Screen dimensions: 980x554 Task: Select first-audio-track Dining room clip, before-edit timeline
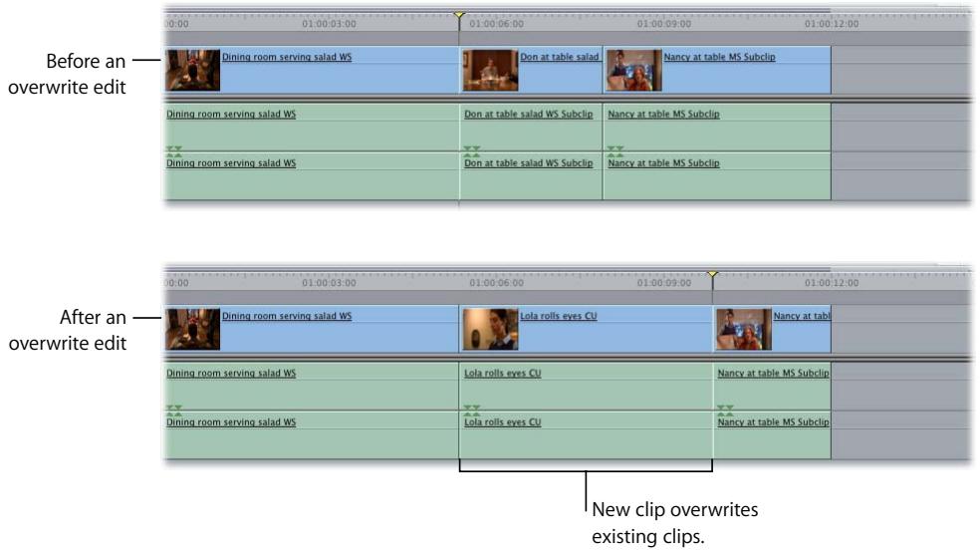pos(312,128)
